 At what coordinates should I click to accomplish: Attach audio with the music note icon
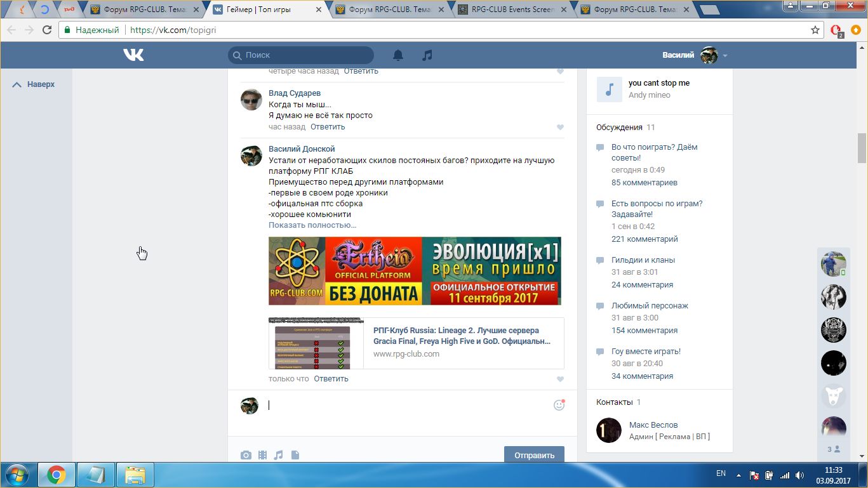pos(279,455)
